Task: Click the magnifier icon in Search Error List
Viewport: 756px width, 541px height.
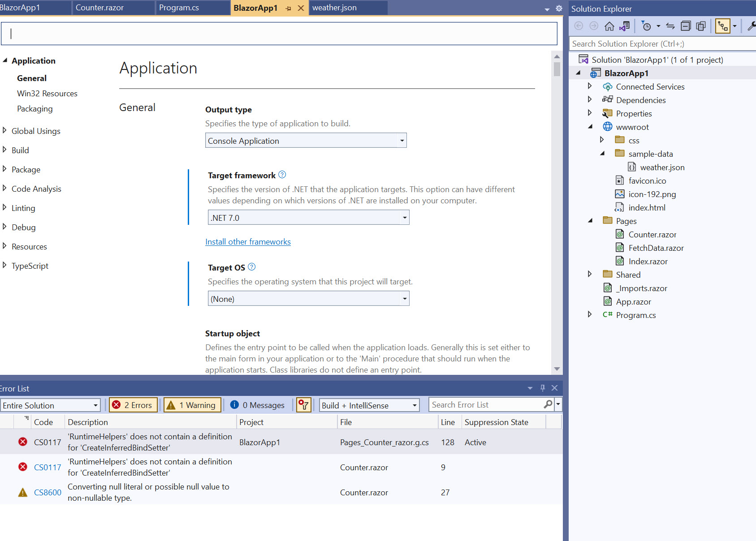Action: 548,404
